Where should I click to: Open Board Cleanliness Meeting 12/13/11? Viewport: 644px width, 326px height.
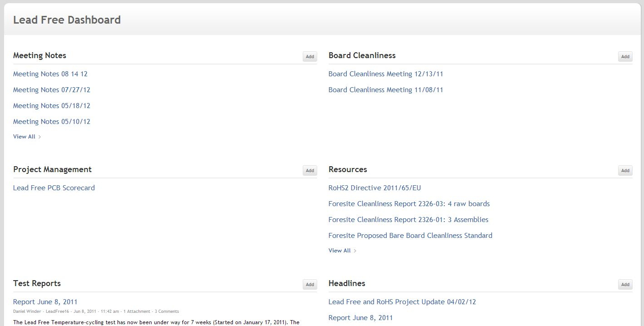click(x=385, y=74)
